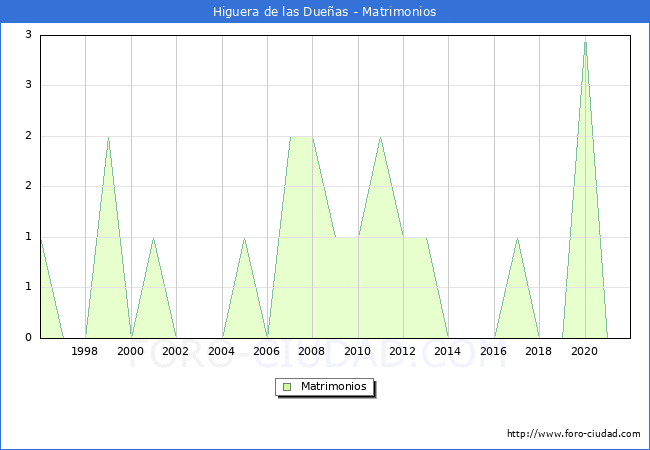The height and width of the screenshot is (450, 650).
Task: Click the 2004 x-axis label
Action: [221, 351]
